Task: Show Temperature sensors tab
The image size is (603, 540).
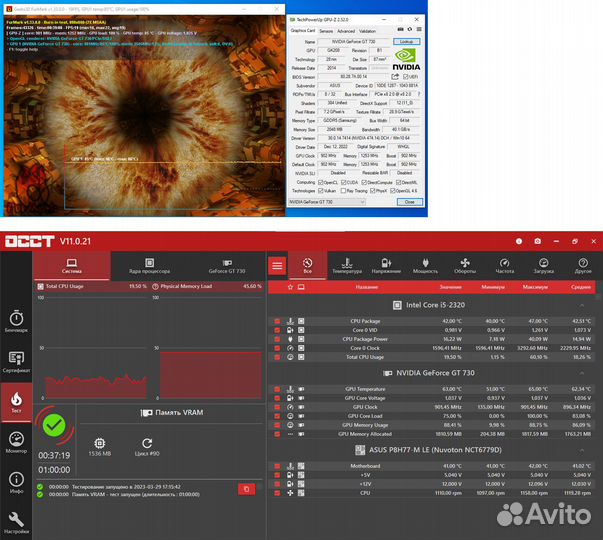Action: 347,266
